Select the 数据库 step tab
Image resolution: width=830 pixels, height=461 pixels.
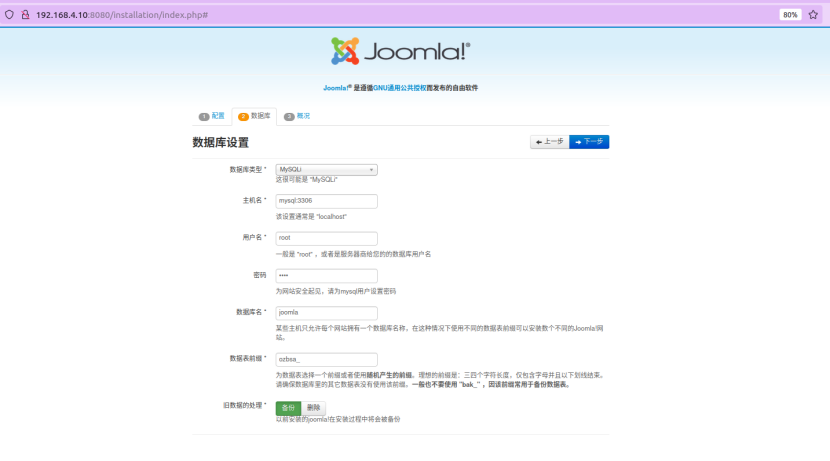click(254, 116)
